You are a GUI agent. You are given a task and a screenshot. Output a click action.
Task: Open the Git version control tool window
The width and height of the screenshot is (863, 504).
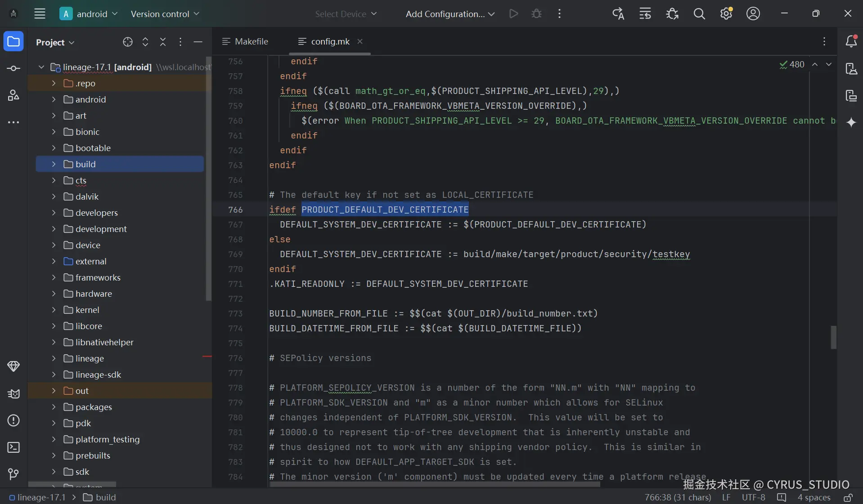[13, 474]
